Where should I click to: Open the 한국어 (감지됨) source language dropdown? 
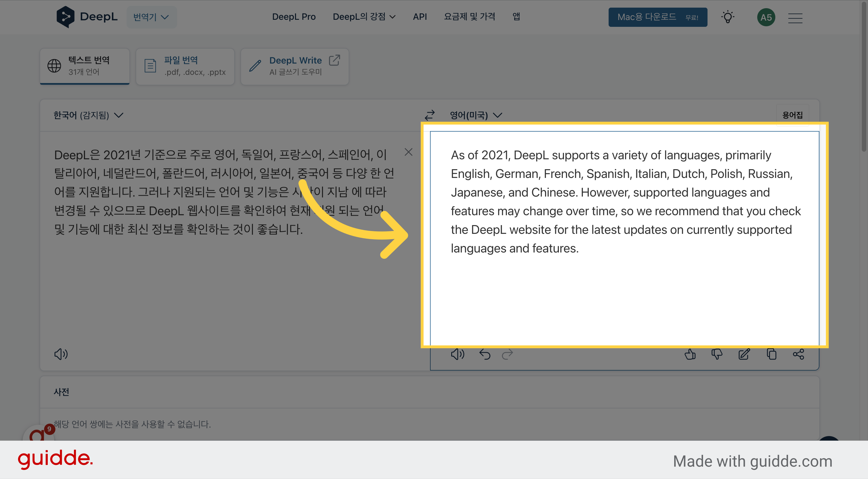[x=89, y=115]
